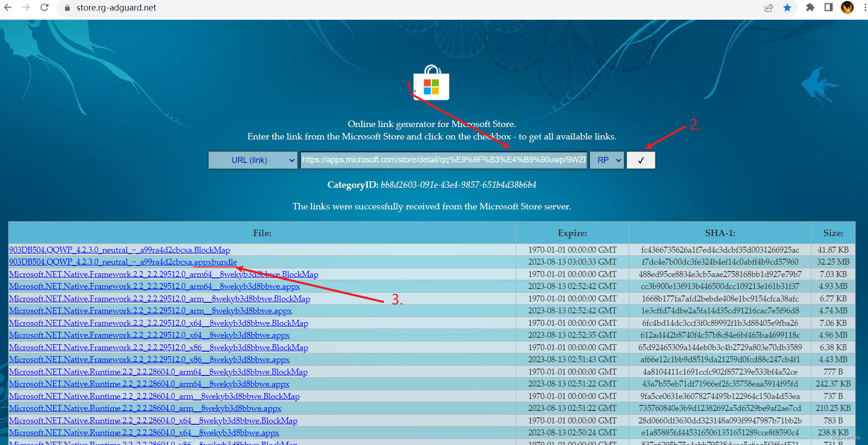Click the 4.96 MB size cell
Screen dimensions: 868x445
833,335
